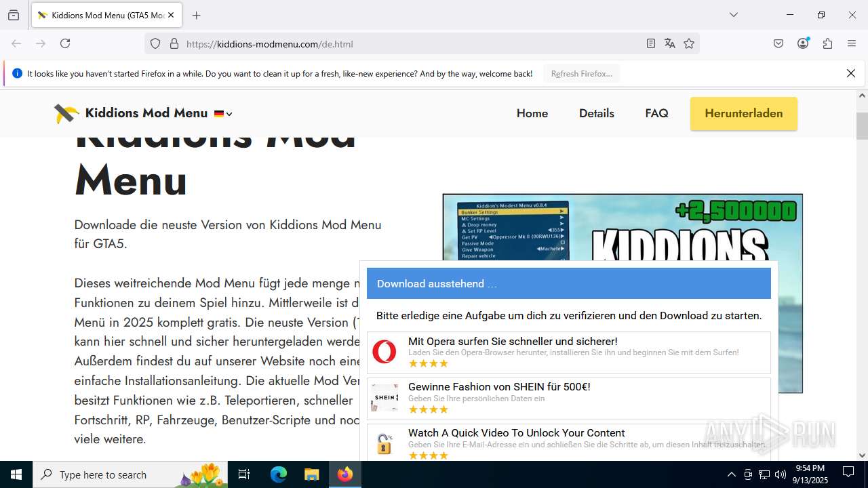The image size is (868, 488).
Task: Click the Refresh Firefox button
Action: pyautogui.click(x=582, y=74)
